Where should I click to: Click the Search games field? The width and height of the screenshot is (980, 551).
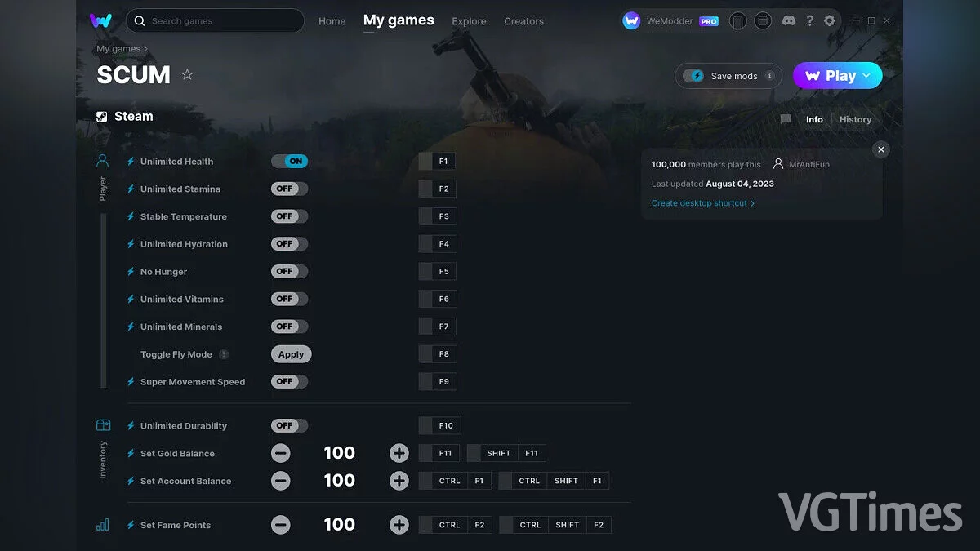(215, 20)
